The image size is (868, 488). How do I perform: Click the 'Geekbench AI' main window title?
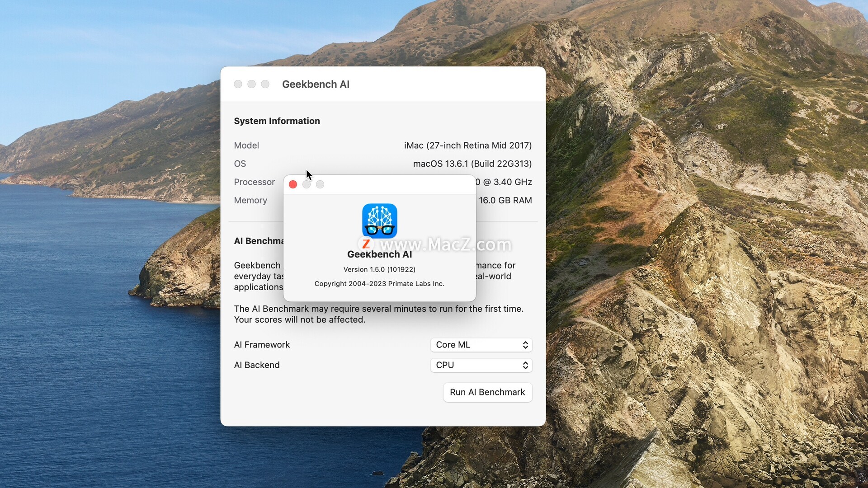(316, 84)
